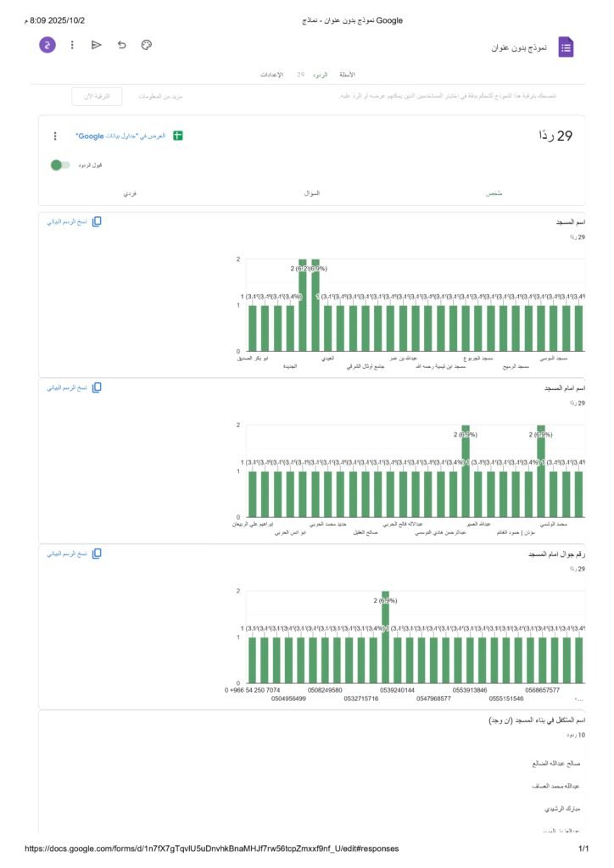Click the green Google Sheets icon

[178, 136]
